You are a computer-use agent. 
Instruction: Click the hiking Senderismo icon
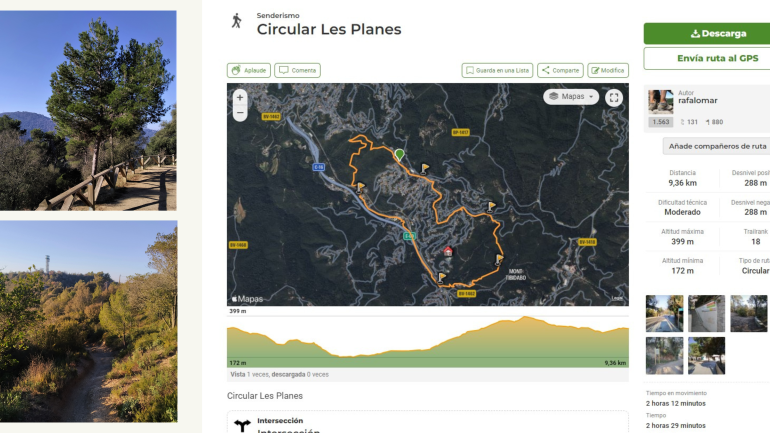coord(237,21)
